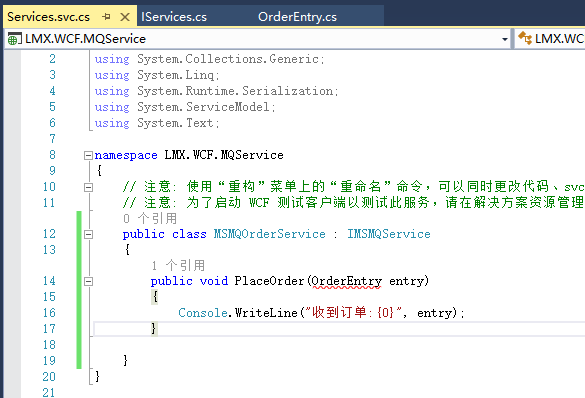
Task: Select the Services.svc.cs tab
Action: click(49, 17)
